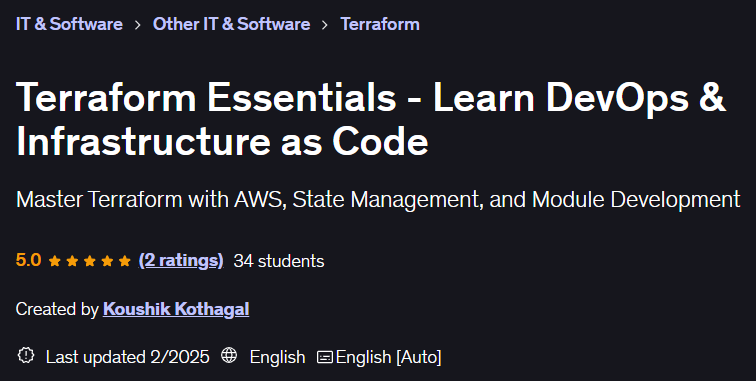Click the last updated badge icon

coord(26,356)
